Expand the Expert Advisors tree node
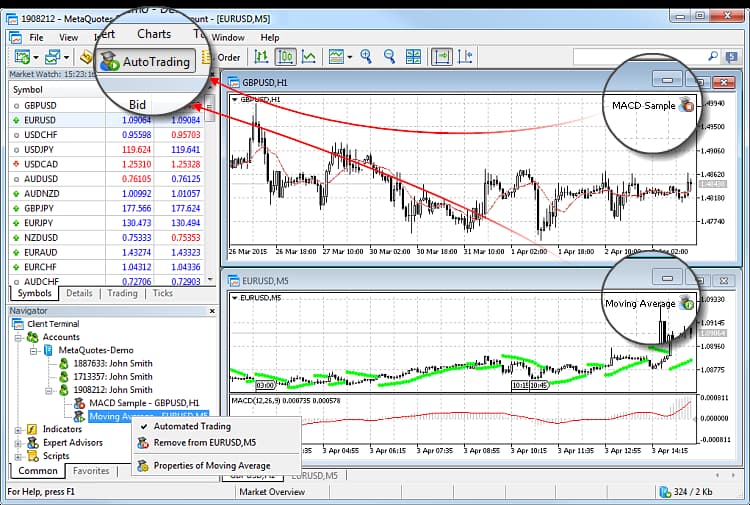This screenshot has width=750, height=505. 19,442
